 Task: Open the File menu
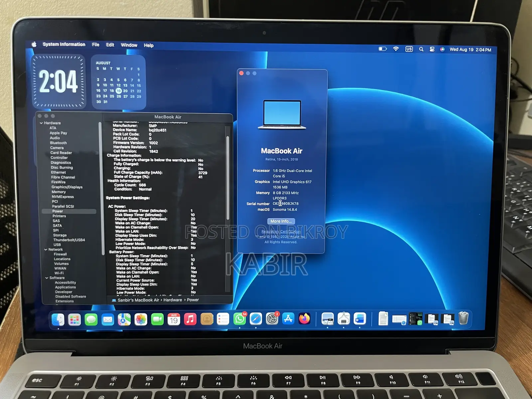click(x=96, y=45)
